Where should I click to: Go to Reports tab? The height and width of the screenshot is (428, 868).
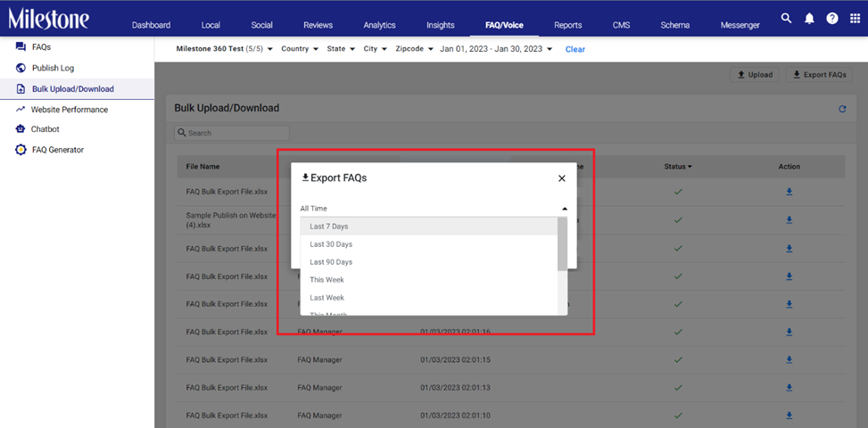[568, 25]
